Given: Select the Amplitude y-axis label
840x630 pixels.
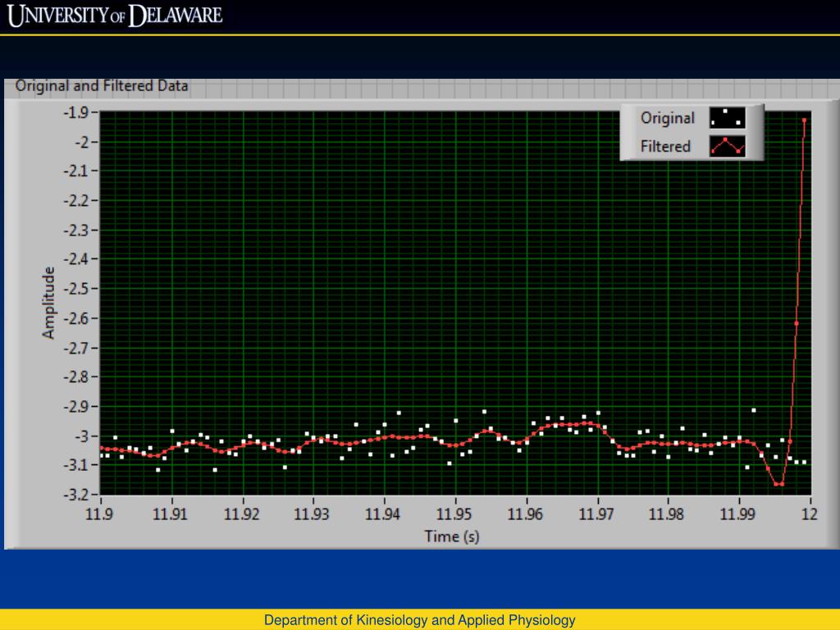Looking at the screenshot, I should click(48, 303).
